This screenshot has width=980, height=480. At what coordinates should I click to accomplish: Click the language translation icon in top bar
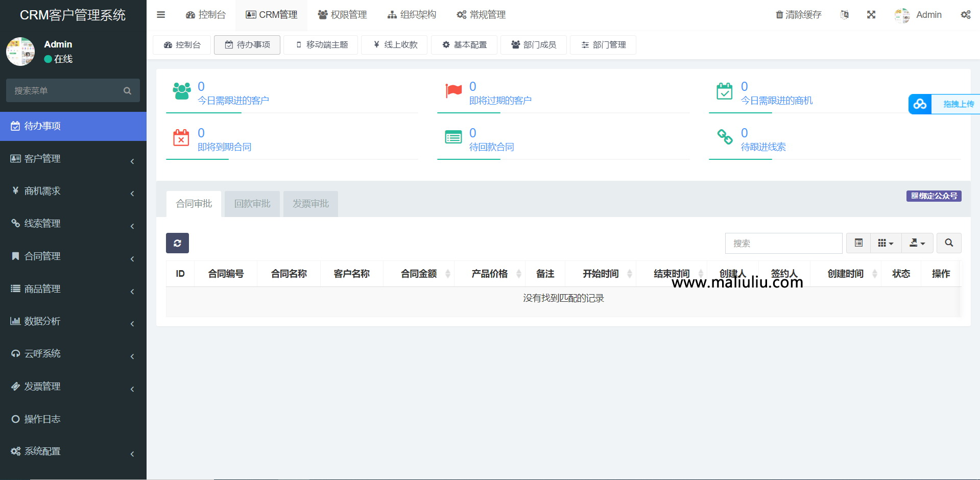844,14
